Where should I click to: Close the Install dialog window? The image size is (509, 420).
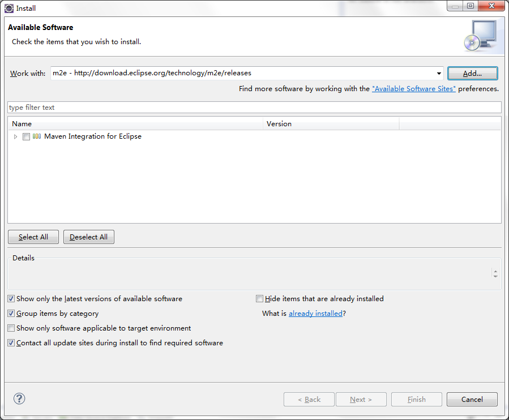tap(490, 6)
